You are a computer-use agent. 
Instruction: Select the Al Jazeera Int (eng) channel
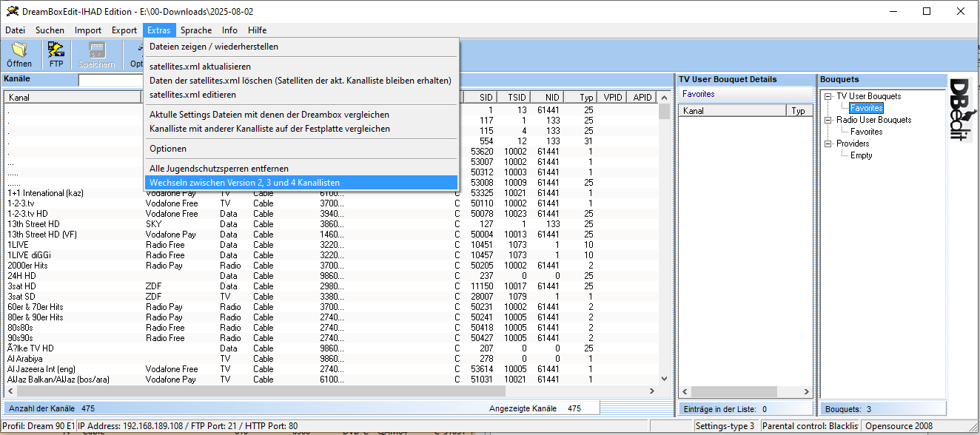point(331,369)
